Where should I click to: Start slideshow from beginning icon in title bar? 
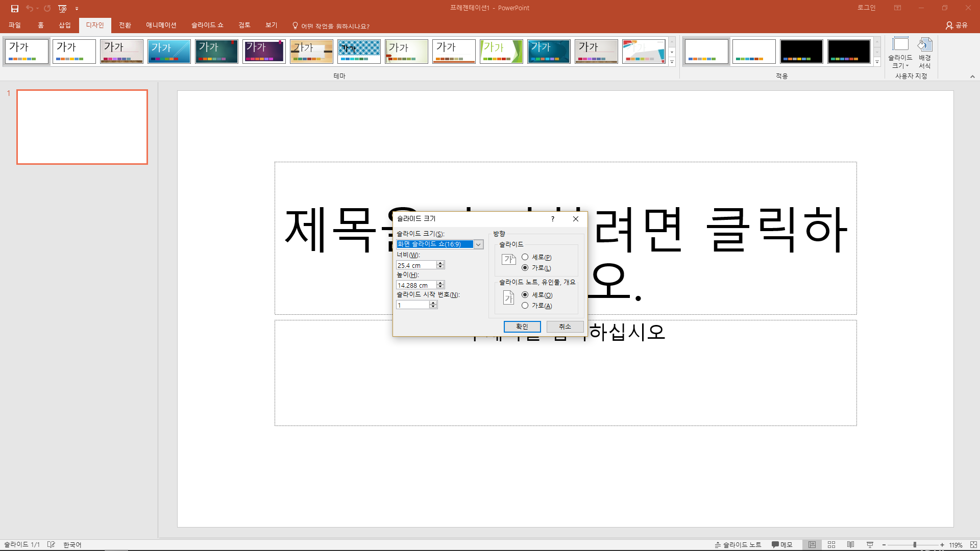(62, 8)
